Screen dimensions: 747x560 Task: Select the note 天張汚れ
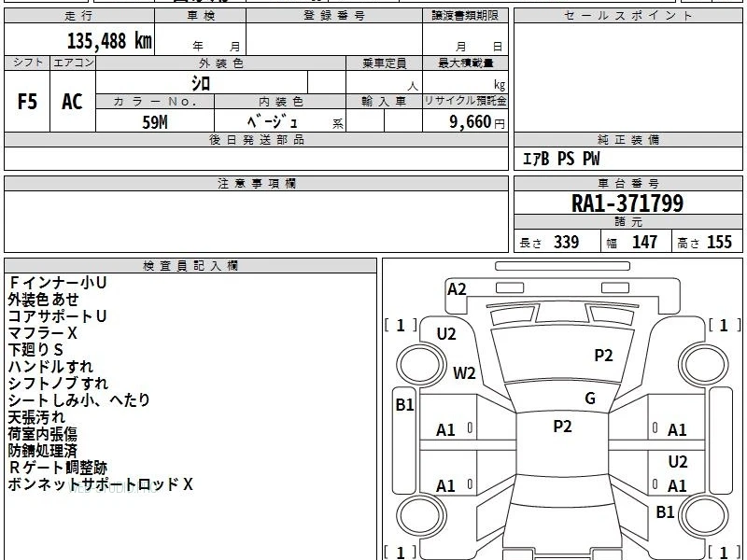36,417
